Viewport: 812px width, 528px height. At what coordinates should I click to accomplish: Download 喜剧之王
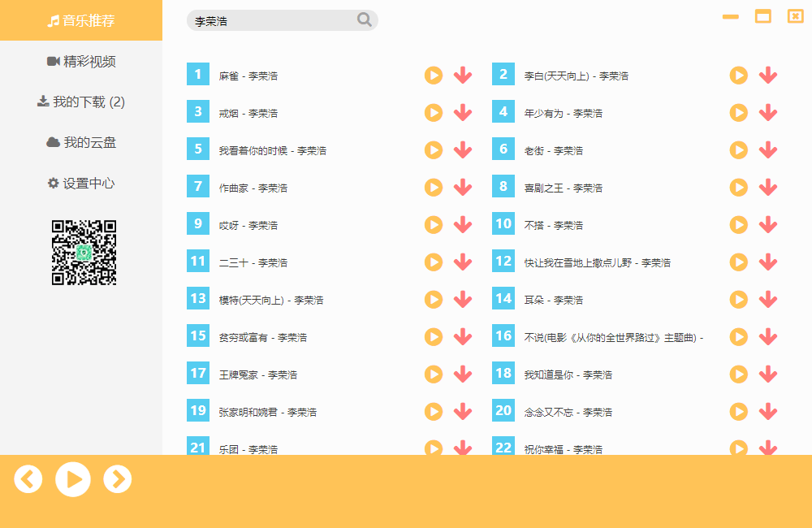767,187
